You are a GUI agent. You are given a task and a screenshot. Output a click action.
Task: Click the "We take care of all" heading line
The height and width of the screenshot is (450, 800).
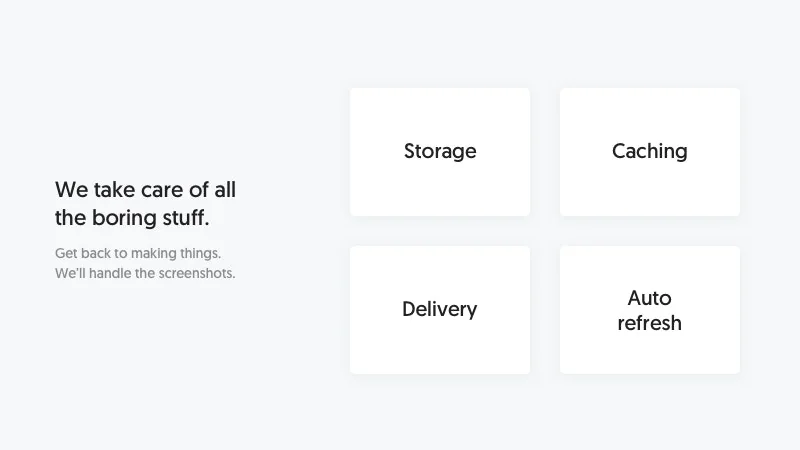145,190
